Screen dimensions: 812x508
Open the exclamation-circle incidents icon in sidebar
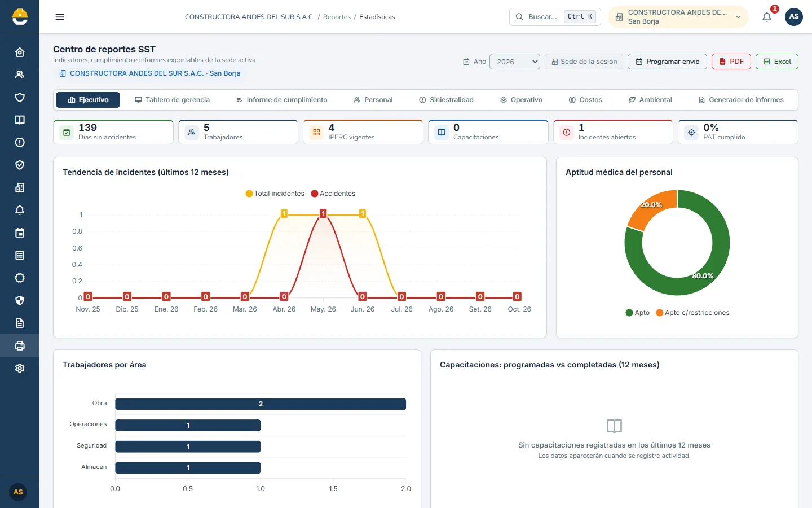click(20, 143)
